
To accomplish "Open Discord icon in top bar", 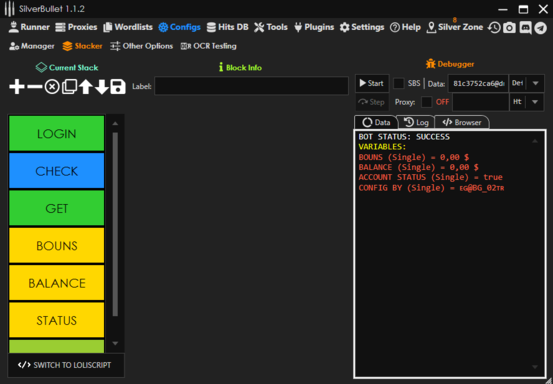I will point(525,28).
